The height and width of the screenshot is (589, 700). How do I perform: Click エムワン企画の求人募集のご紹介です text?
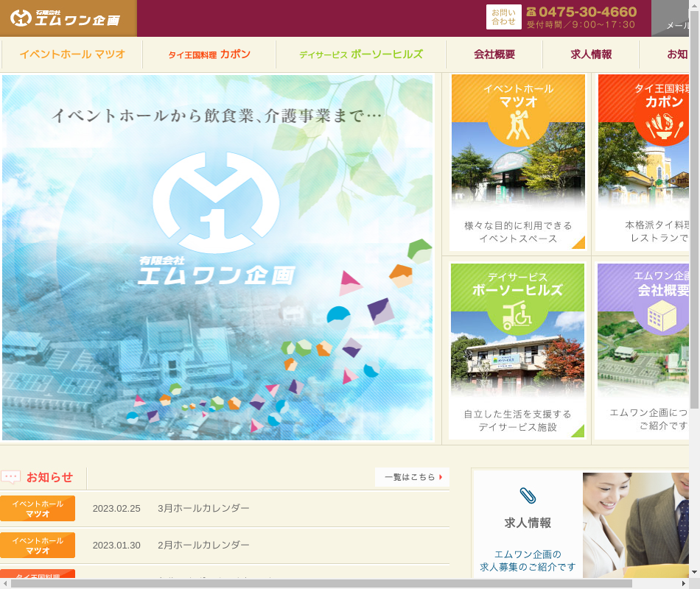coord(528,560)
